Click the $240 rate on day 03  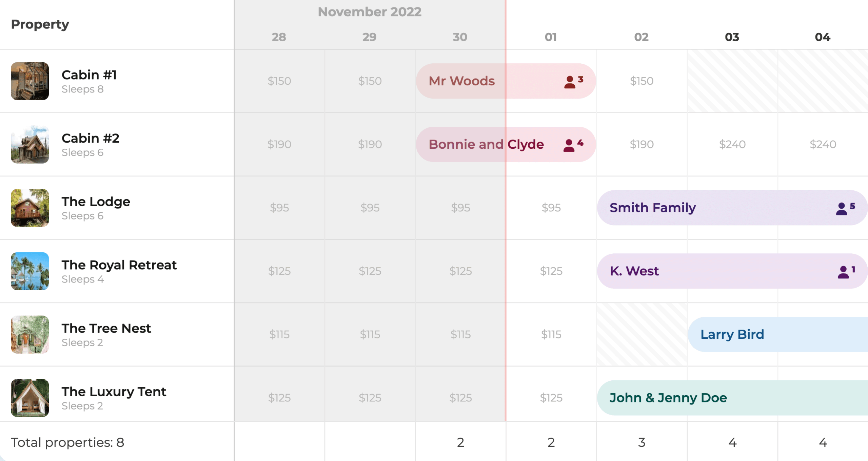[732, 144]
